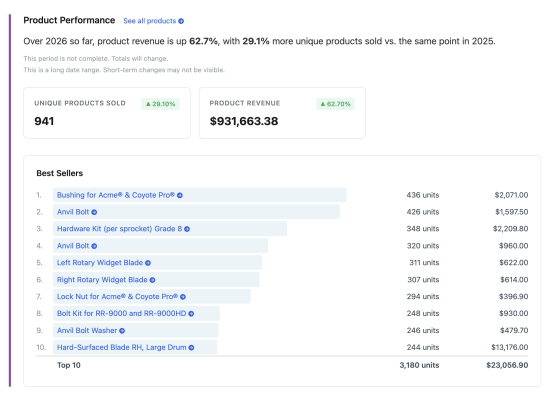
Task: Click the Top 10 total row label
Action: point(69,365)
